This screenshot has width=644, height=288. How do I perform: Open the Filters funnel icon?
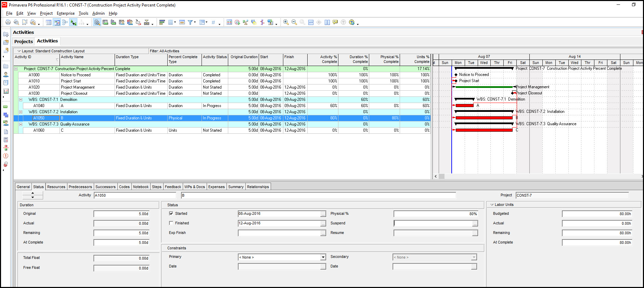(x=190, y=22)
